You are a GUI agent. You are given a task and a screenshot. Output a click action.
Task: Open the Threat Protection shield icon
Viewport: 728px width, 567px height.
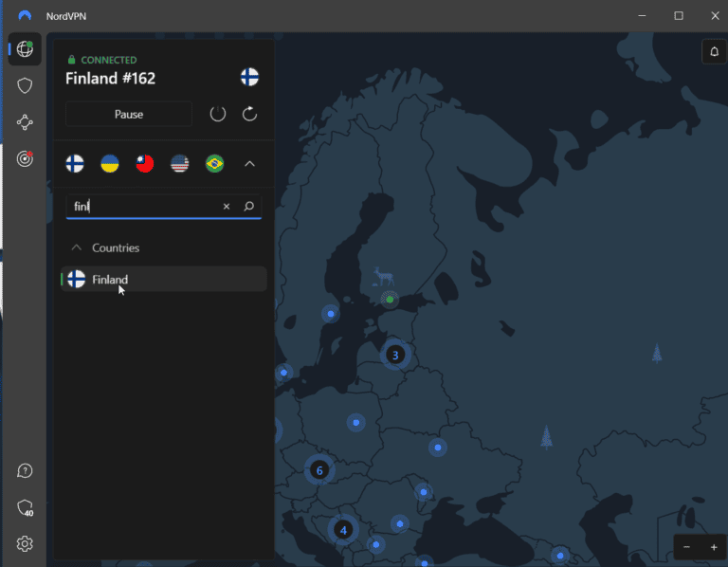25,86
